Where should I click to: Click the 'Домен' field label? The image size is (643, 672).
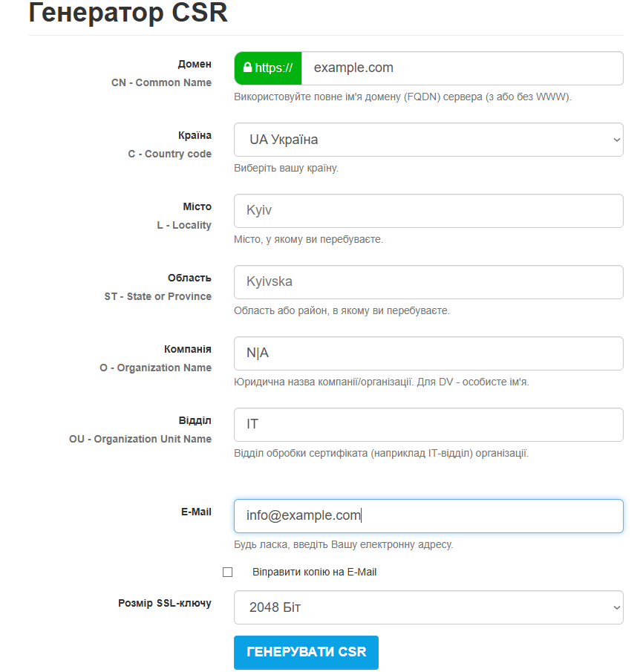coord(195,65)
